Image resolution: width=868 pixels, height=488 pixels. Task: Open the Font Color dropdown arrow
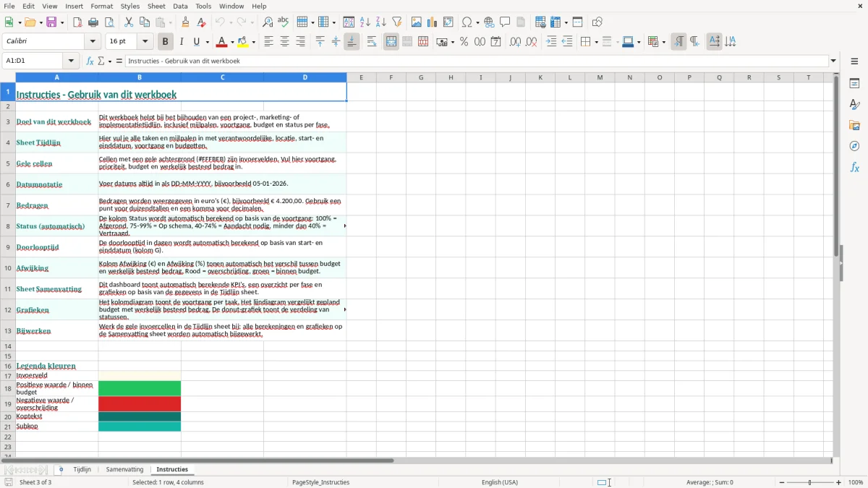point(231,42)
